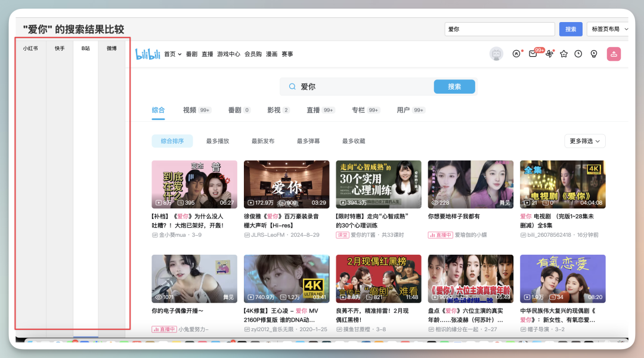Viewport: 644px width, 358px height.
Task: Open the watch history clock icon
Action: coord(578,54)
